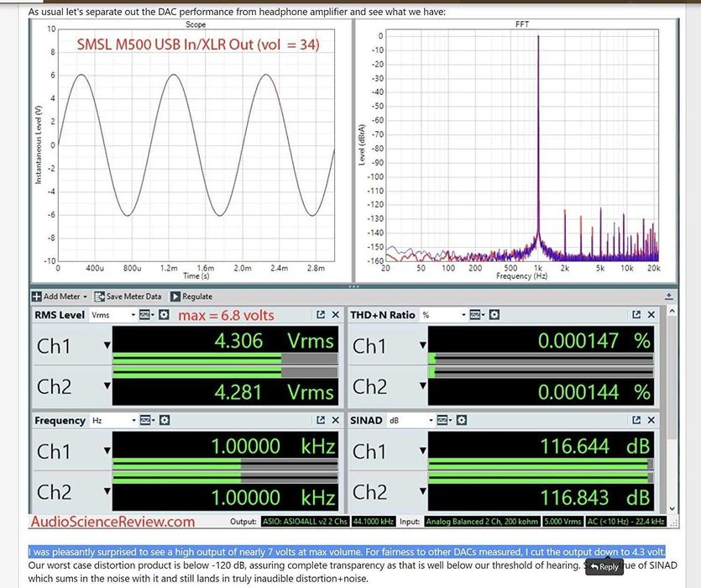The width and height of the screenshot is (701, 588).
Task: Start the Regulate function
Action: pos(191,297)
